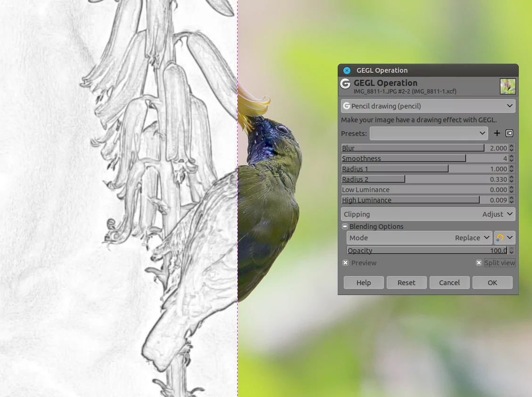Open the Pencil drawing operation dropdown
This screenshot has height=397, width=532.
click(x=428, y=106)
